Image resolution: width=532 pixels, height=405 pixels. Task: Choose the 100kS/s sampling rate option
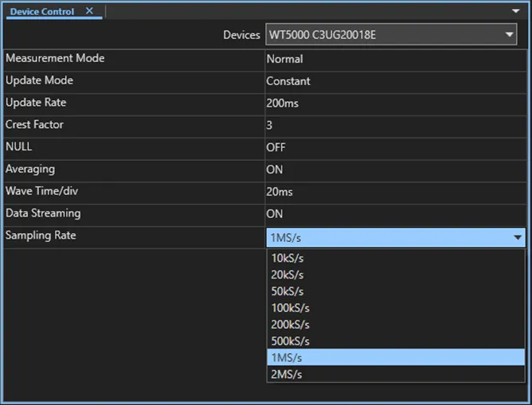(x=396, y=308)
